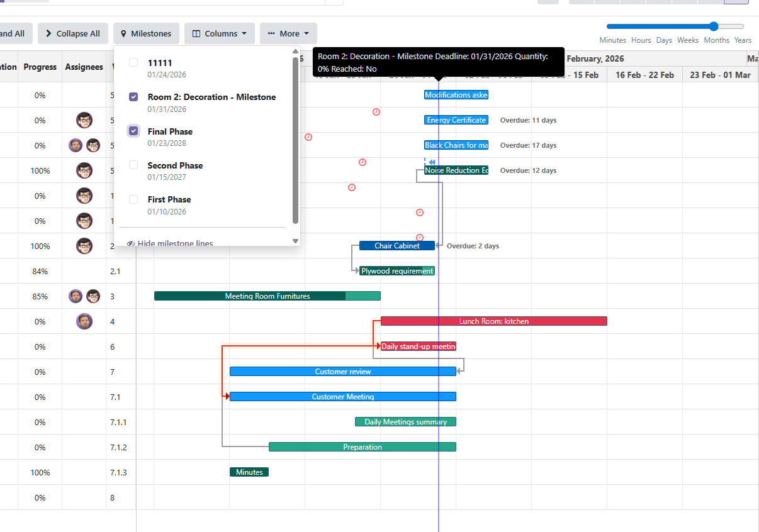The width and height of the screenshot is (759, 532).
Task: Click the double-arrow icon above Noise Reduction
Action: (432, 162)
